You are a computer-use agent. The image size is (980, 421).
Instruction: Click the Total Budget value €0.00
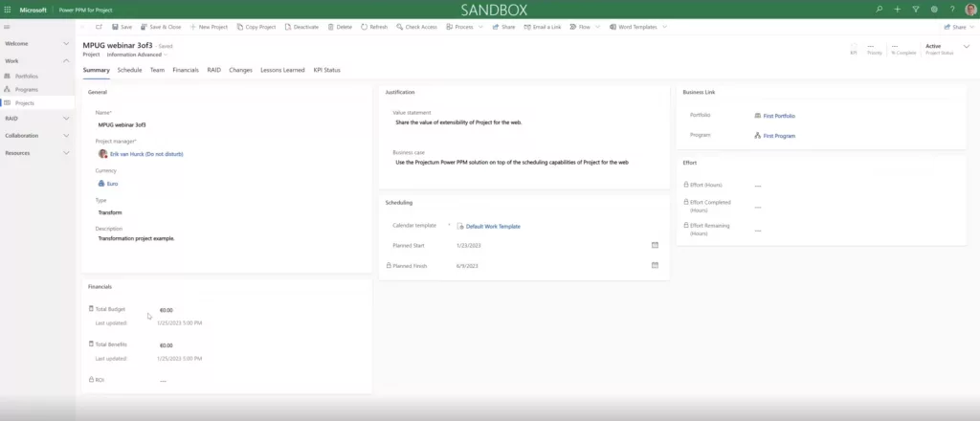167,310
